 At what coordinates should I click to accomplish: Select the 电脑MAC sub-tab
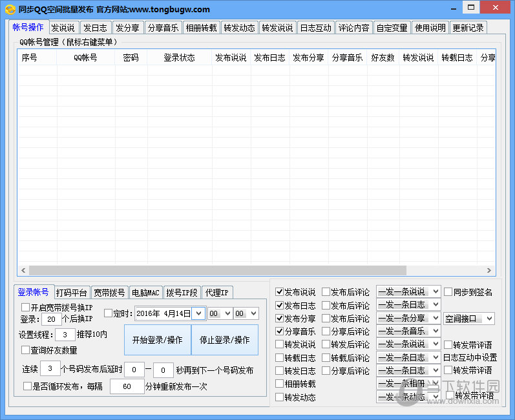tap(145, 293)
